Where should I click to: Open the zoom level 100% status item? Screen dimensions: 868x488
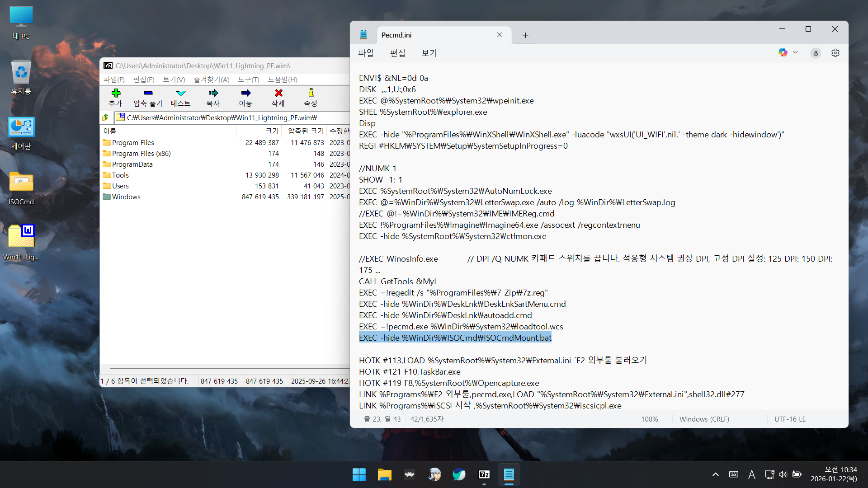[x=649, y=419]
